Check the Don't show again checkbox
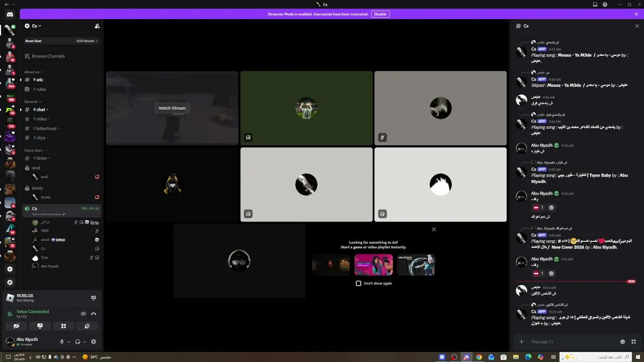 coord(358,284)
